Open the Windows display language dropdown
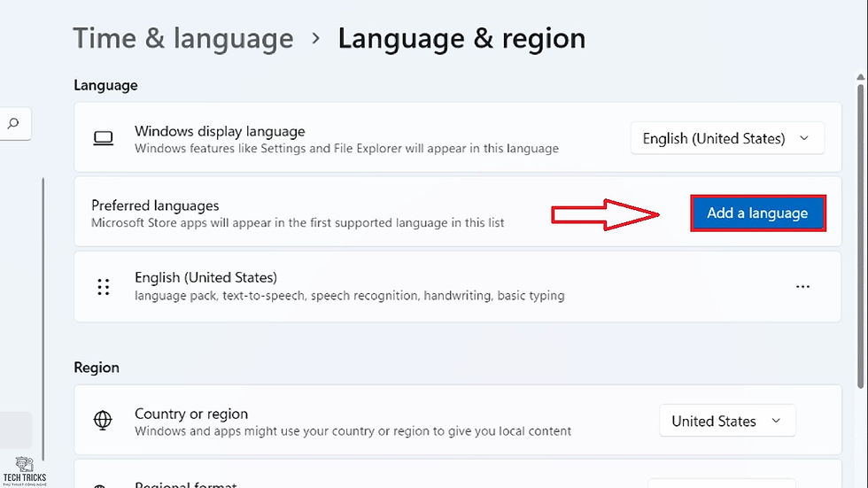The image size is (868, 488). tap(727, 138)
